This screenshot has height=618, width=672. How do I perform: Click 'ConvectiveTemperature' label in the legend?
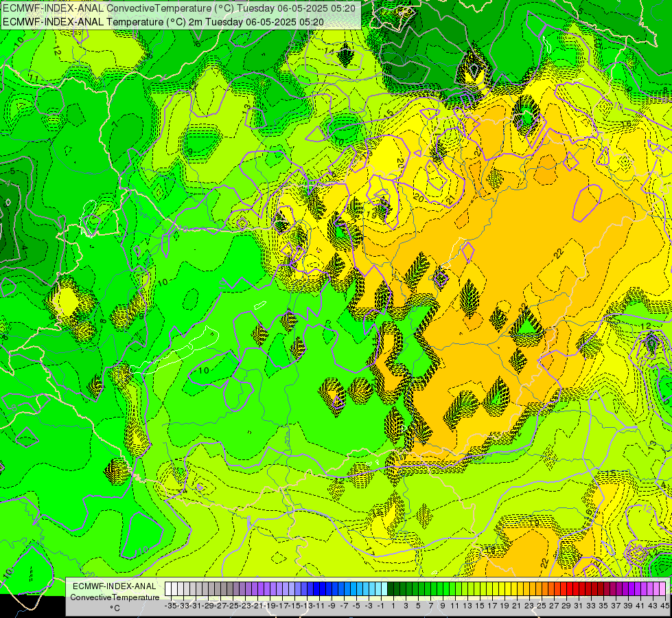[115, 597]
